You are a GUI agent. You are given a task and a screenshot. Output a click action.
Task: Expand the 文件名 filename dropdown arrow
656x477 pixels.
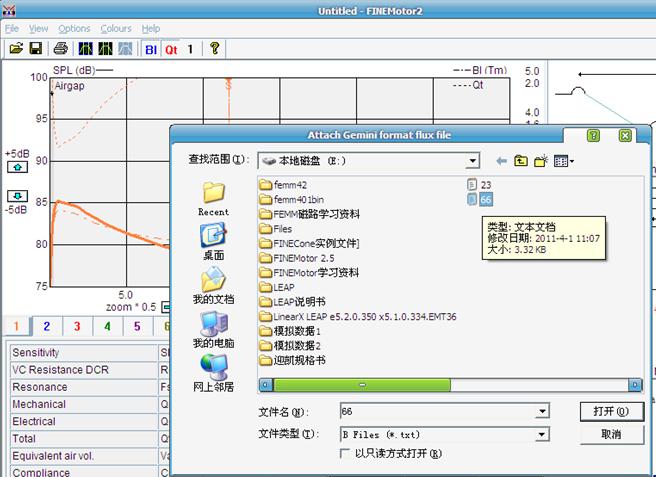point(542,412)
